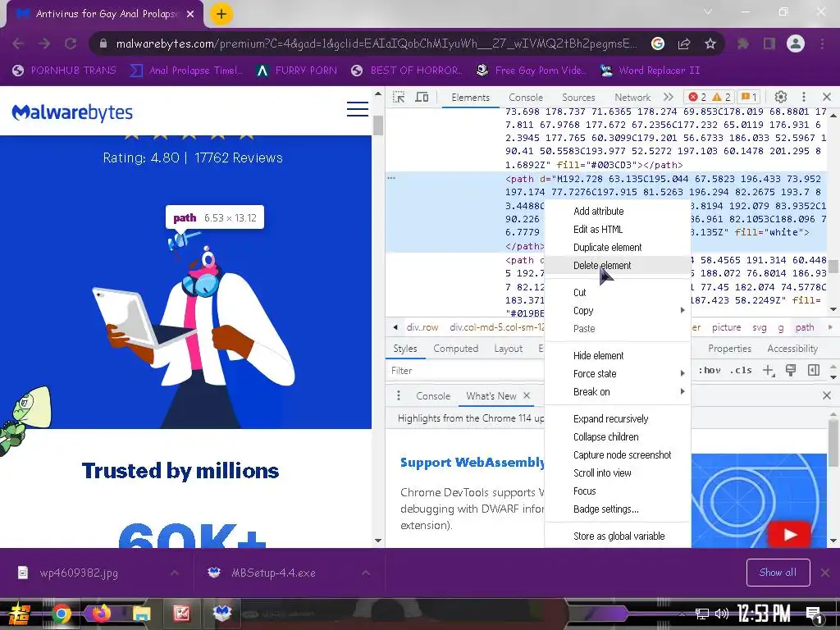Viewport: 840px width, 630px height.
Task: Click the styles Filter field
Action: (465, 371)
